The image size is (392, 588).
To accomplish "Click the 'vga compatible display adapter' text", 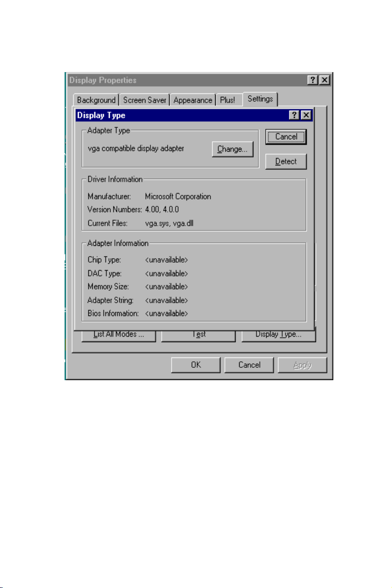I will click(x=136, y=149).
